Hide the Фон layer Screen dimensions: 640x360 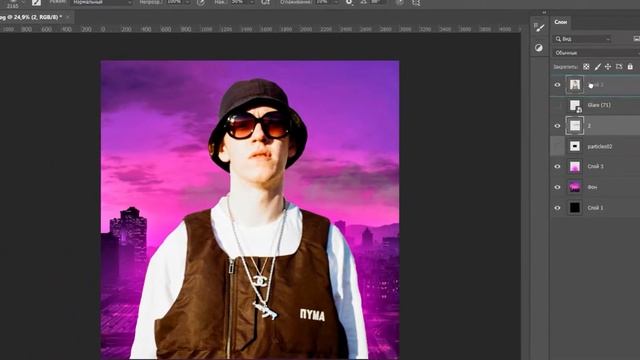click(558, 187)
